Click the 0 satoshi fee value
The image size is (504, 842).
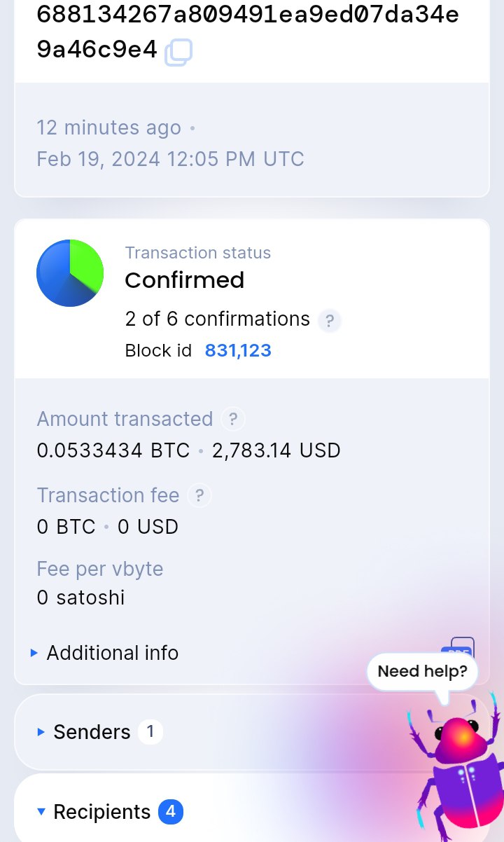(x=80, y=598)
